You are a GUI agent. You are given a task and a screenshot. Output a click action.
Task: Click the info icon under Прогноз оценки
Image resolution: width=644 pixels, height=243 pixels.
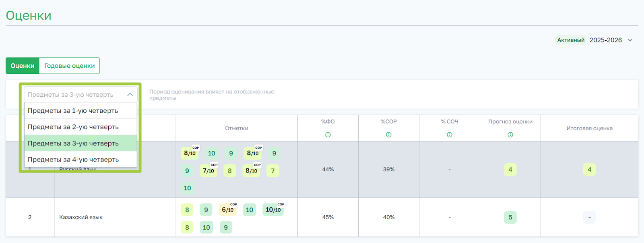click(510, 135)
